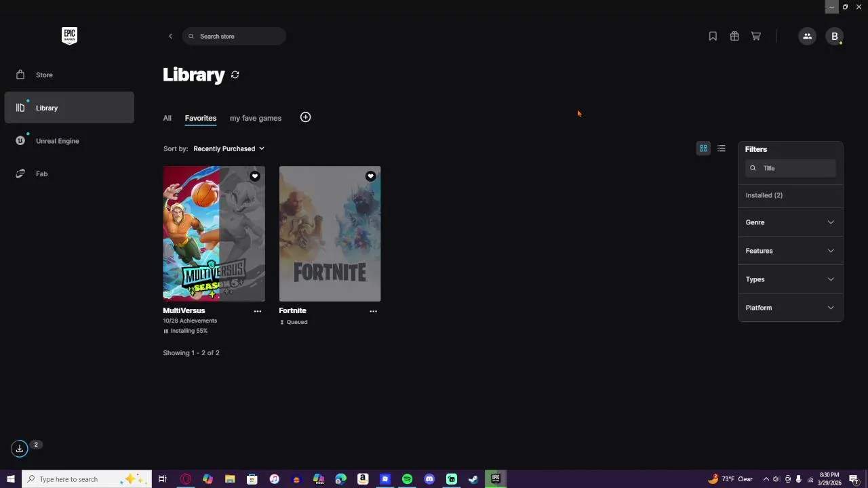The image size is (868, 488).
Task: Open the friends list icon
Action: coord(807,36)
